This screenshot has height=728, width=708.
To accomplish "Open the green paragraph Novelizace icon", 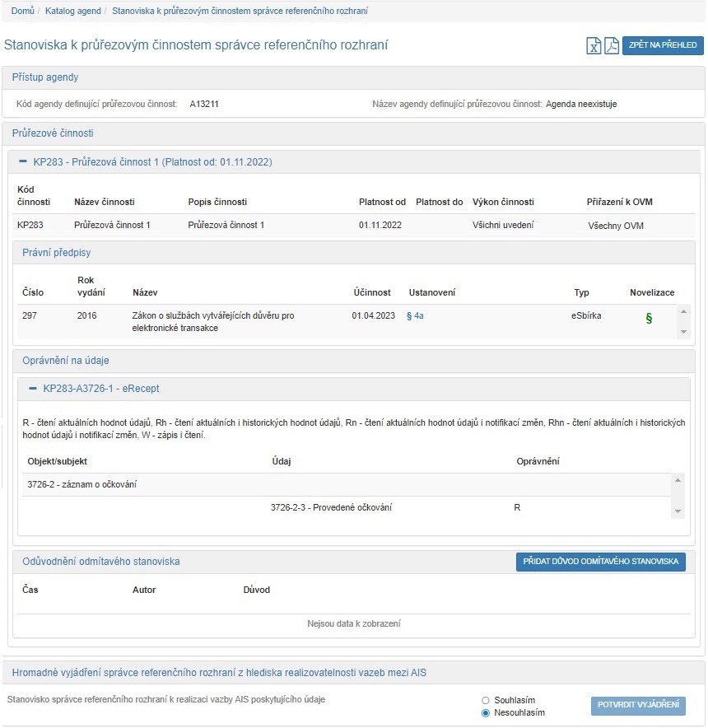I will pyautogui.click(x=649, y=319).
